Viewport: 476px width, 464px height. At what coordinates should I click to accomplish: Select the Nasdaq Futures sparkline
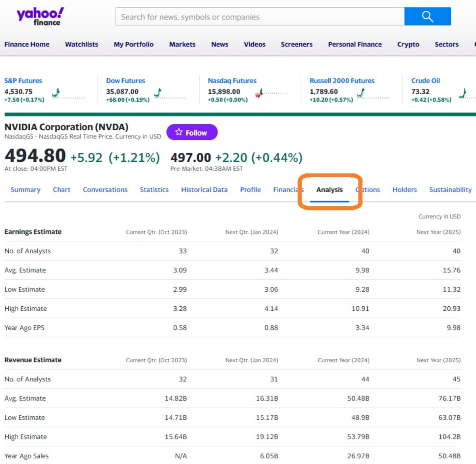(x=260, y=93)
